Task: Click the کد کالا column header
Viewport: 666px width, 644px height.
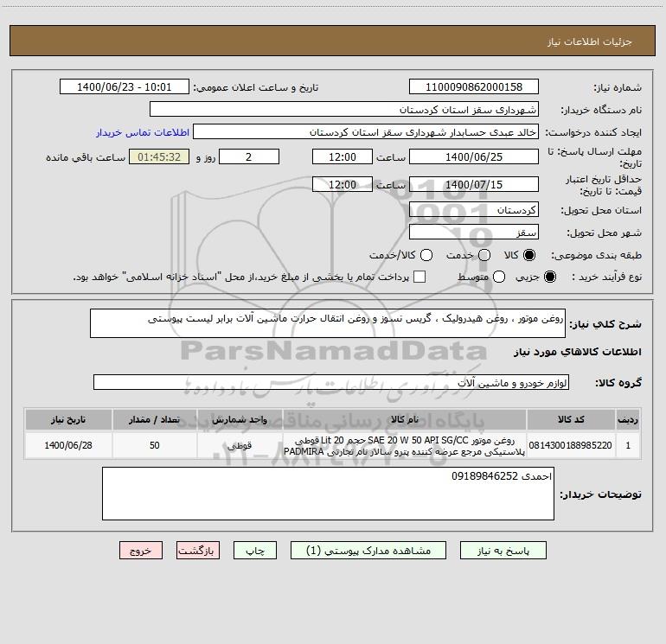Action: pyautogui.click(x=571, y=419)
